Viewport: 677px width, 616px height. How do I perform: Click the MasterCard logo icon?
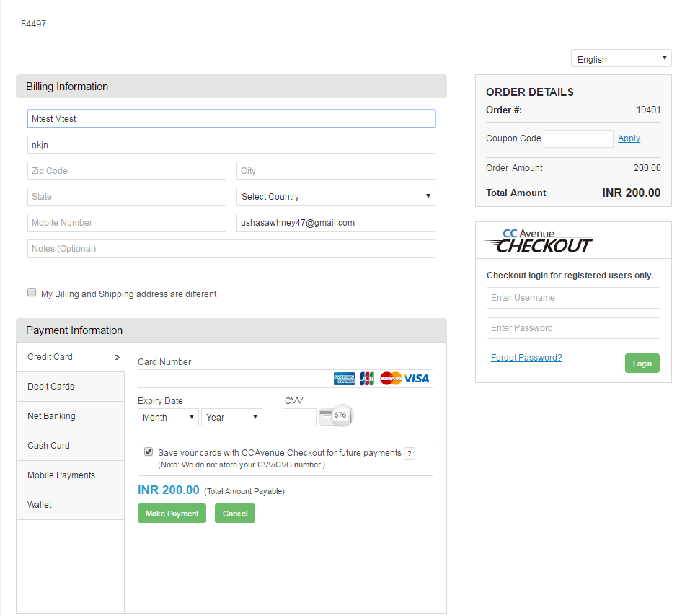pyautogui.click(x=391, y=379)
